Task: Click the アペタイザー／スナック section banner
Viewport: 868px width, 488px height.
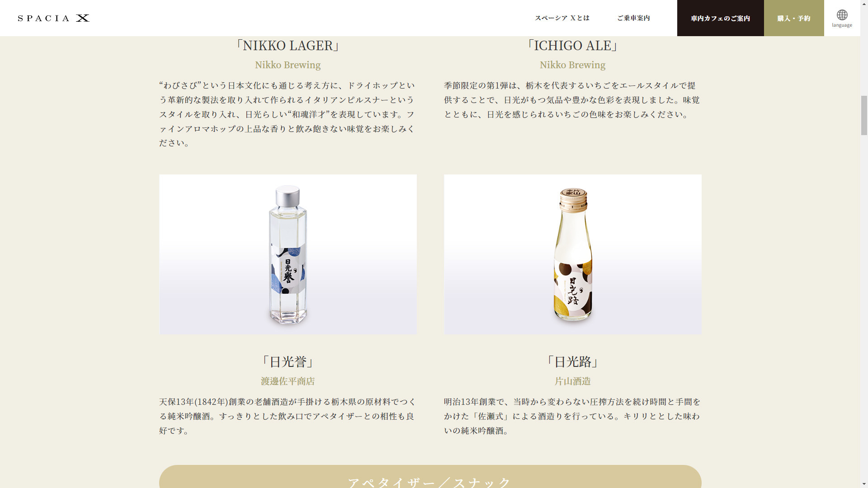Action: point(430,477)
